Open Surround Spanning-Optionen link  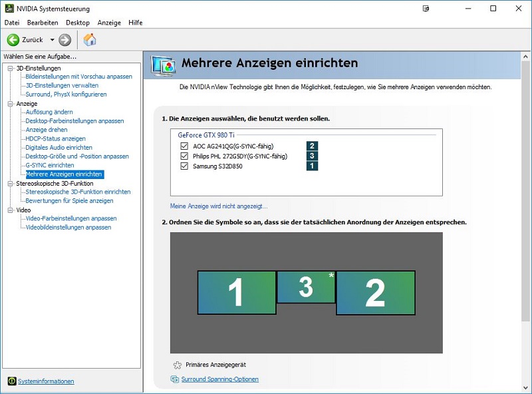[220, 379]
